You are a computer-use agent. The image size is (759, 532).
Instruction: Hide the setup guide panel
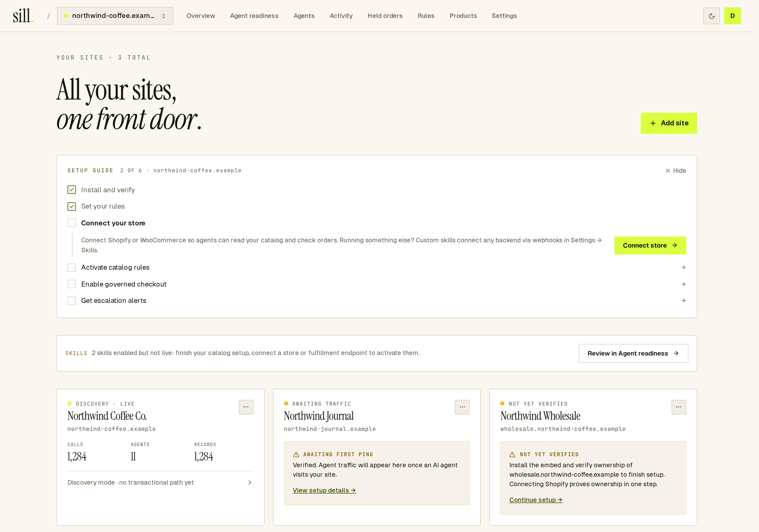pos(676,170)
